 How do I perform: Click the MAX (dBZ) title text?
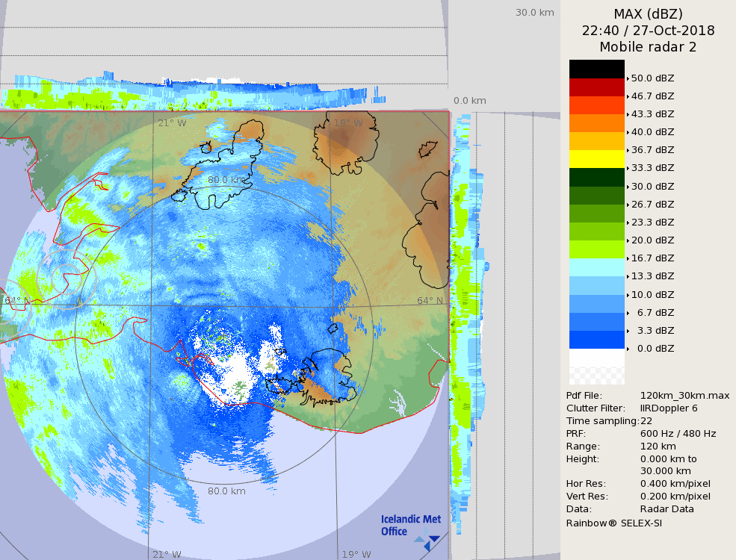[x=648, y=13]
